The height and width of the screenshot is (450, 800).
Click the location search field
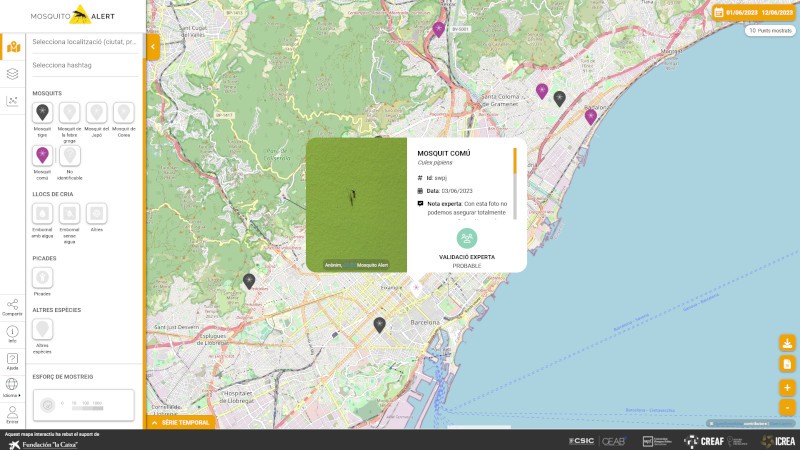click(x=85, y=42)
